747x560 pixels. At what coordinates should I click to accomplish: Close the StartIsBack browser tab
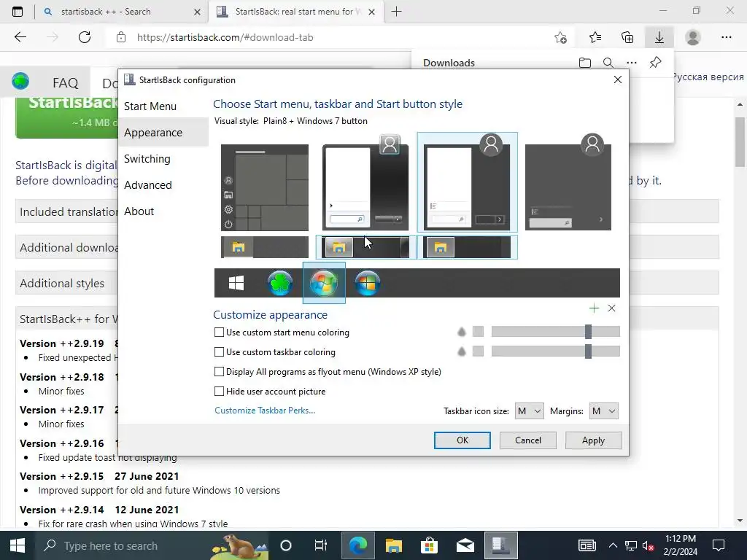371,12
